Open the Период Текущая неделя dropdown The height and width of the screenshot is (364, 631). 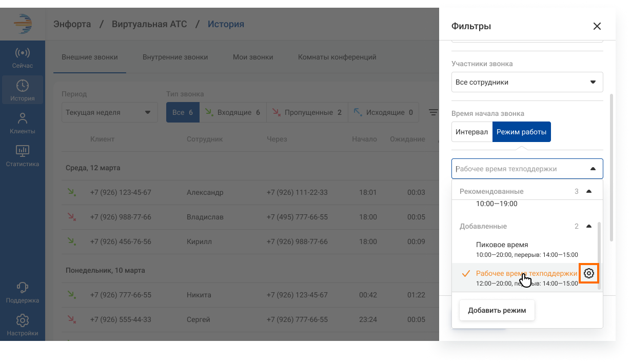(109, 112)
